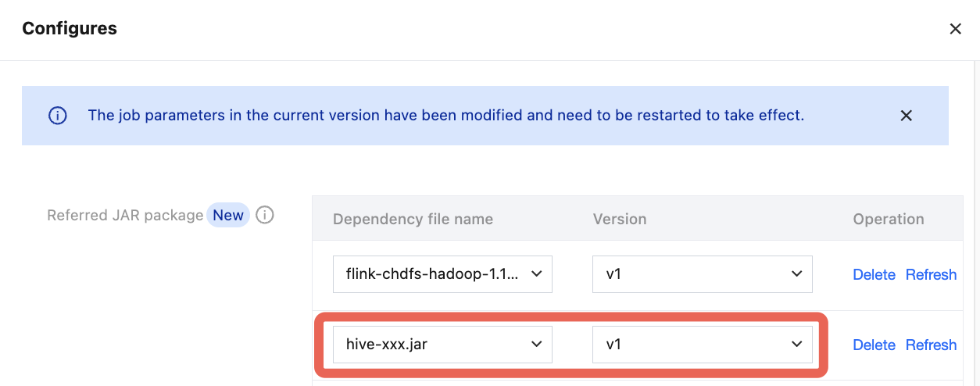Click the Operation column header

pyautogui.click(x=889, y=219)
